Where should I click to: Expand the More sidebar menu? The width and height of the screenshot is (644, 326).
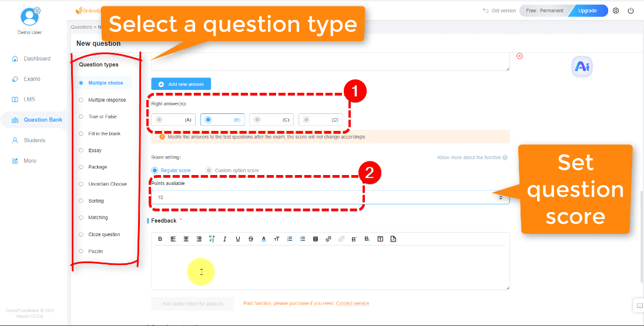[29, 161]
